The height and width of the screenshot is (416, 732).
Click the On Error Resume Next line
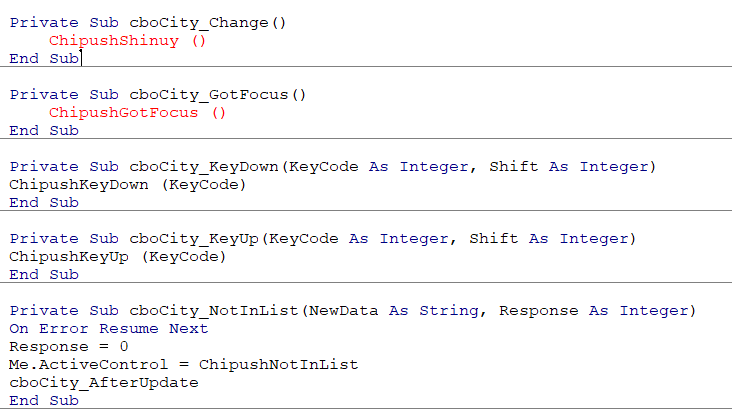pyautogui.click(x=109, y=329)
